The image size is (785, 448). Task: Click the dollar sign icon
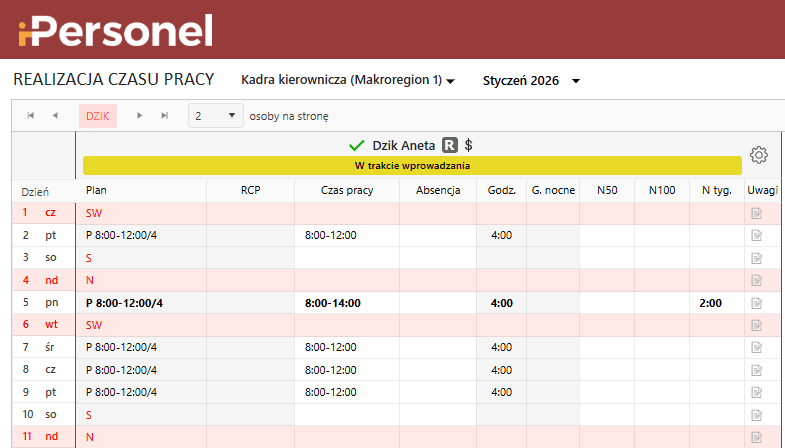click(x=469, y=145)
